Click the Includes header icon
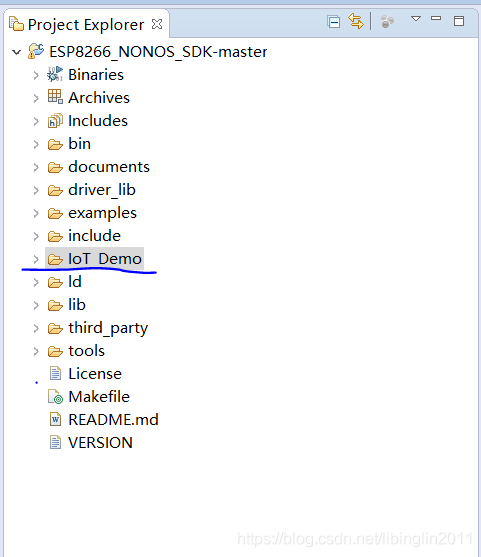 tap(55, 121)
